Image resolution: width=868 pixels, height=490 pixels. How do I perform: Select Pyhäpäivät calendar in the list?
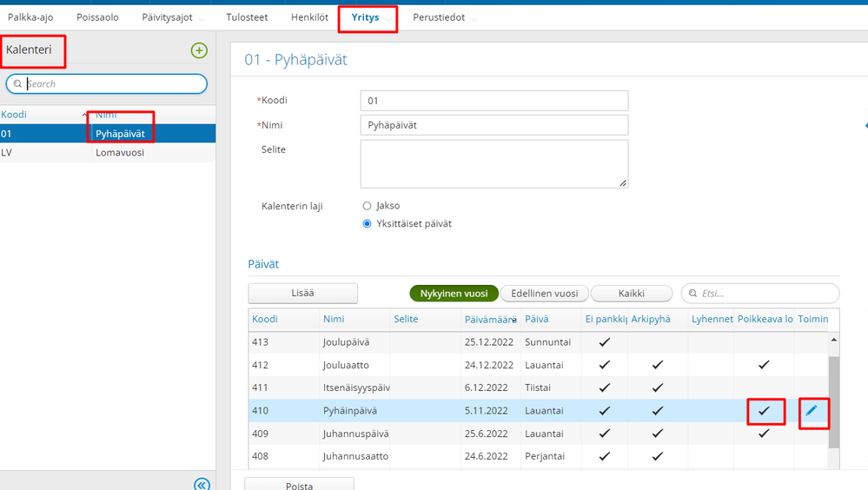pos(108,134)
